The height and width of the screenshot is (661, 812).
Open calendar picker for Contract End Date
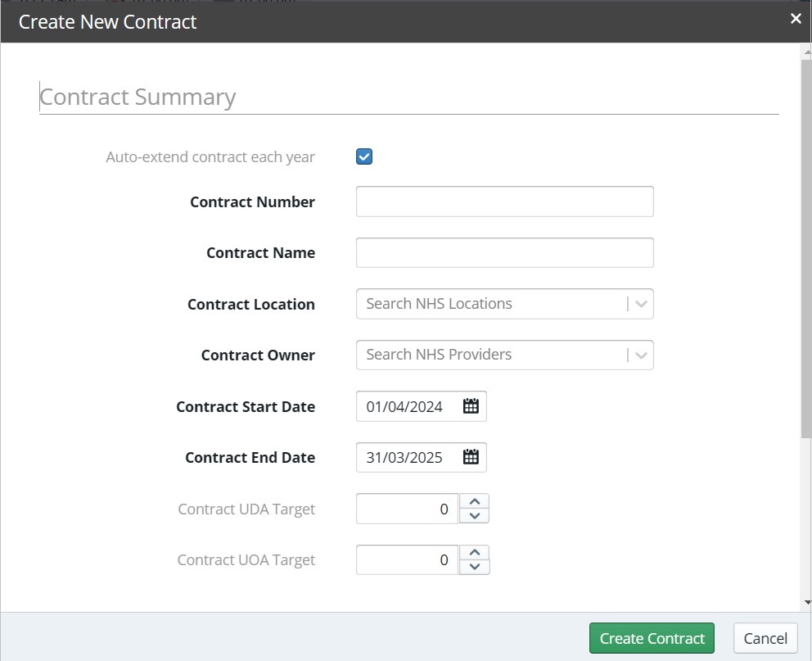471,457
